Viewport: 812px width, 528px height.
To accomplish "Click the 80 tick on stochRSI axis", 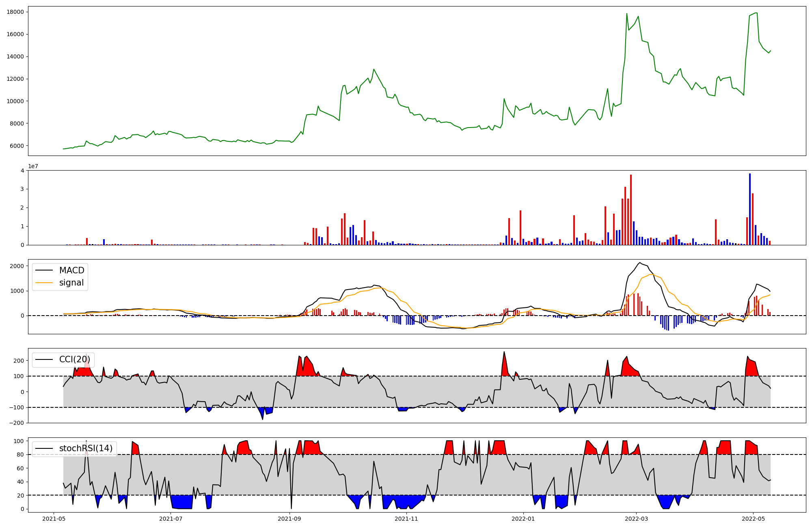I will click(20, 454).
